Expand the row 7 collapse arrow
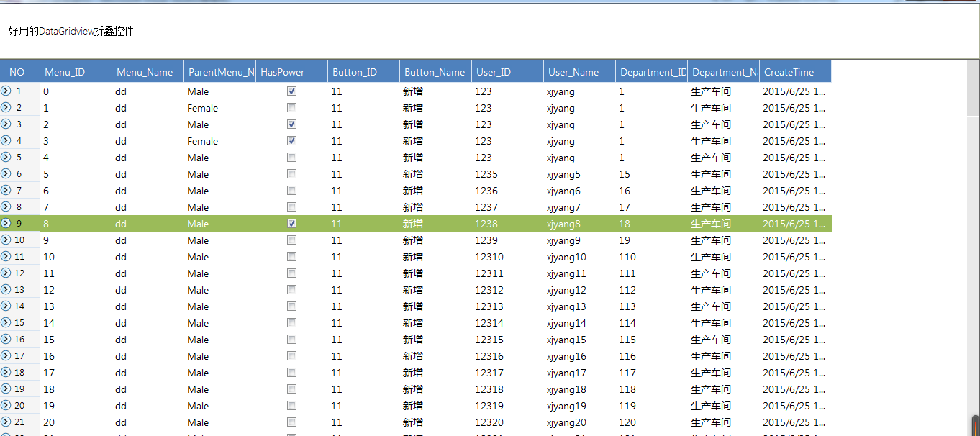Image resolution: width=980 pixels, height=436 pixels. 6,190
